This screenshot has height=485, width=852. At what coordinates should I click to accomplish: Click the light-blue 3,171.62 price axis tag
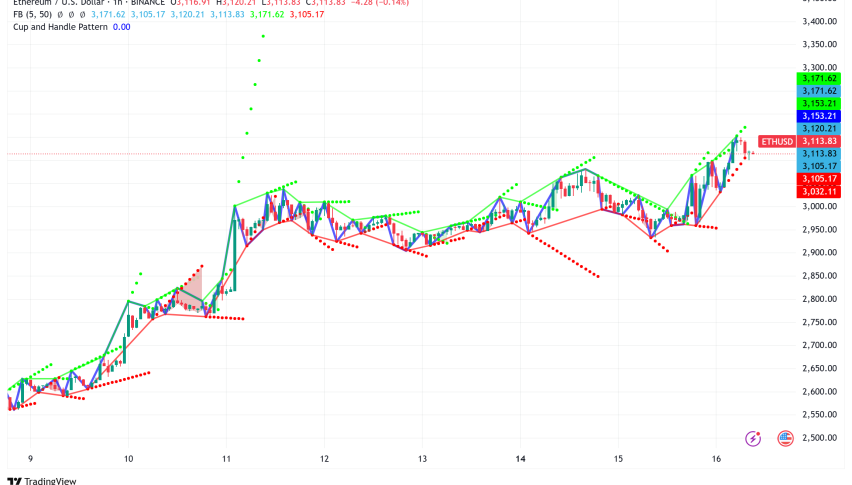pyautogui.click(x=819, y=91)
